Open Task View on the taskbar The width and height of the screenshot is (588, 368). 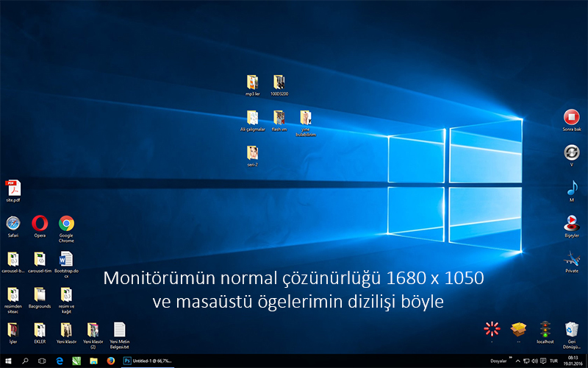[x=42, y=361]
